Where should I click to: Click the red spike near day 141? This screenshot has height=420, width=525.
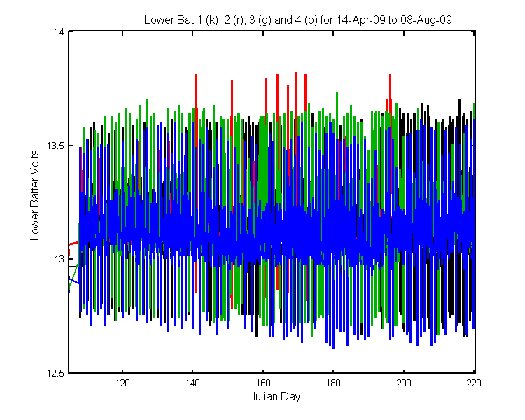coord(196,101)
